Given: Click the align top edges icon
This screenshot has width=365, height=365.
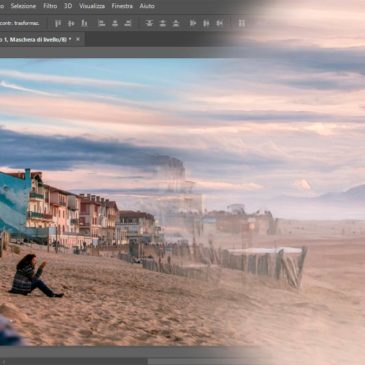Looking at the screenshot, I should click(x=58, y=23).
